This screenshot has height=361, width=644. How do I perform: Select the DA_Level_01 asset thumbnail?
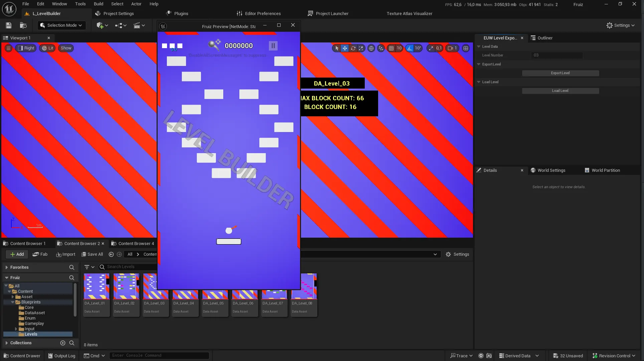[96, 286]
